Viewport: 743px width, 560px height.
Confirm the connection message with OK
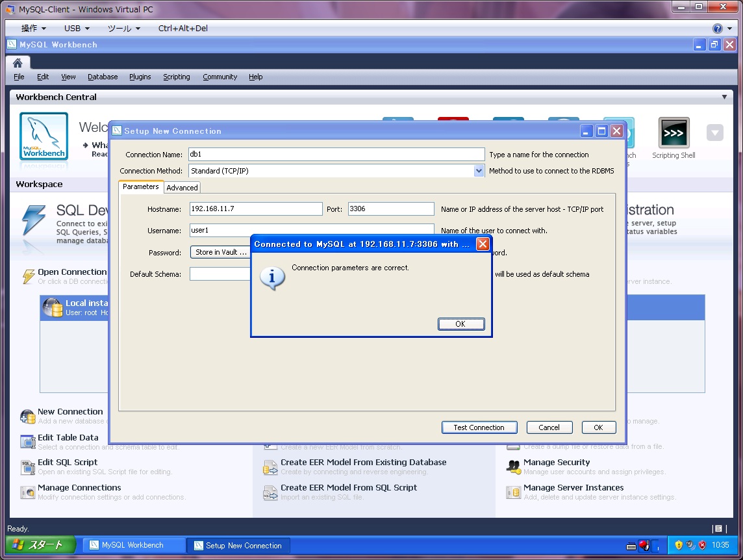pyautogui.click(x=461, y=324)
